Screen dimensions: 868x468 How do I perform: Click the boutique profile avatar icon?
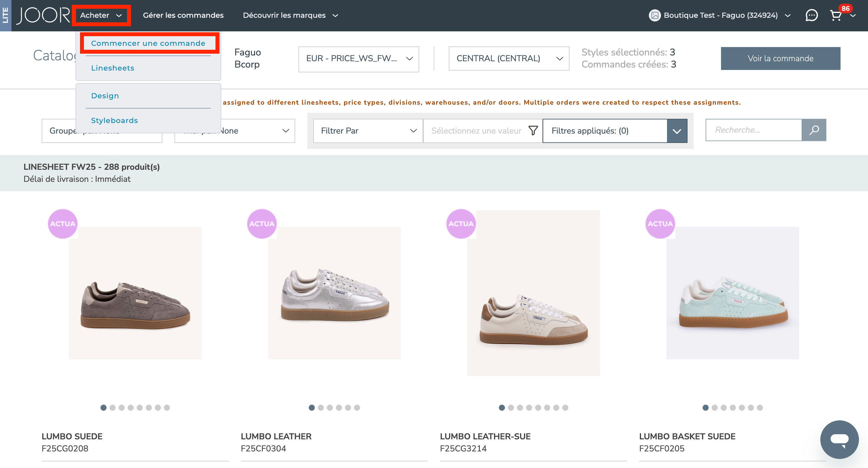point(654,15)
